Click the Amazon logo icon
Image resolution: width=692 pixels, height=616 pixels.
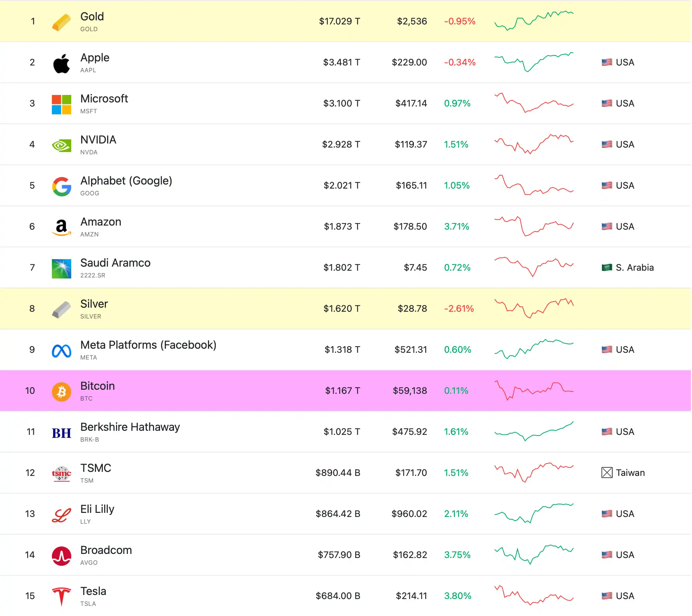61,228
